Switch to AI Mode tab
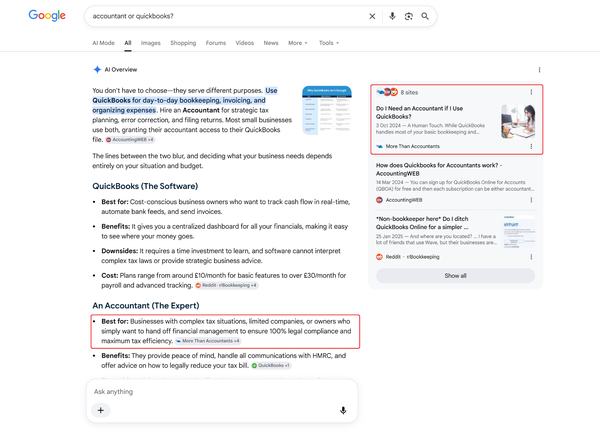The width and height of the screenshot is (600, 433). [x=103, y=43]
